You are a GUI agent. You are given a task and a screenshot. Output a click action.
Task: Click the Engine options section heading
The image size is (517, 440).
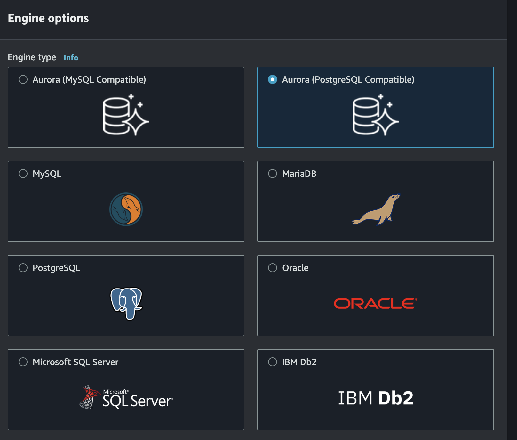[x=48, y=18]
